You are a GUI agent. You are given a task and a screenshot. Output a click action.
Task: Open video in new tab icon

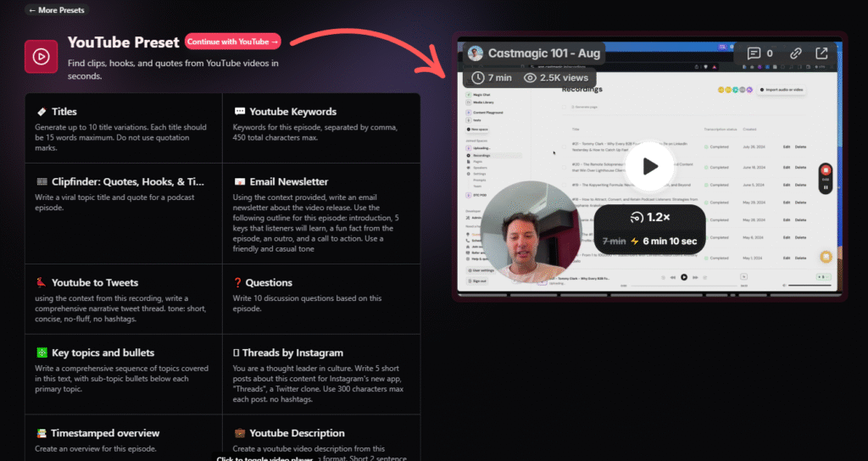pyautogui.click(x=821, y=53)
